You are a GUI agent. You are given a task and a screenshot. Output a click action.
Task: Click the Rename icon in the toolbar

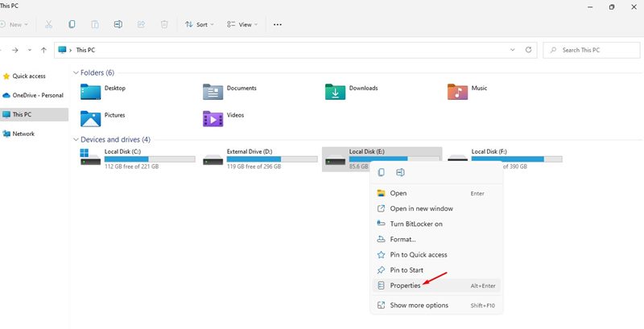click(x=118, y=24)
